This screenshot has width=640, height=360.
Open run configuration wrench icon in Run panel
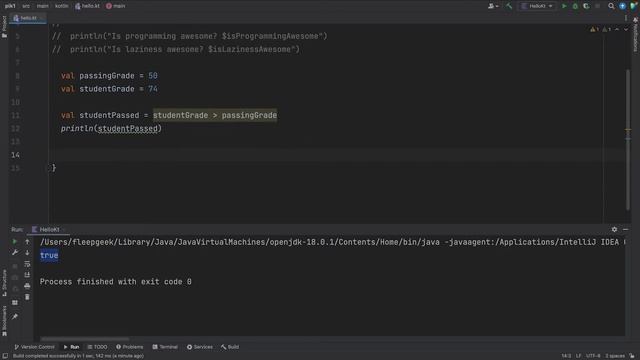click(x=15, y=253)
